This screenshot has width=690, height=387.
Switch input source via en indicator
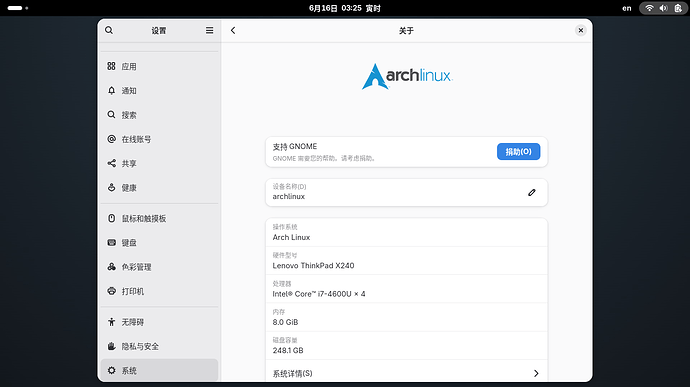(x=627, y=8)
